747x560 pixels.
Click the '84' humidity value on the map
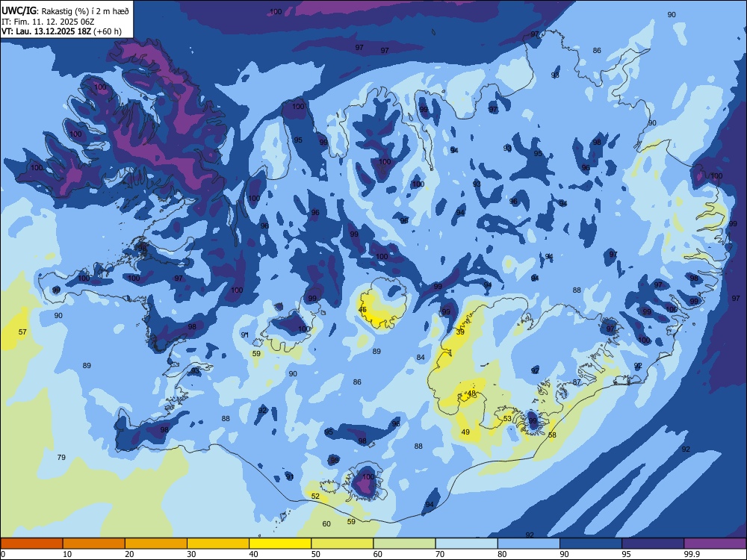[x=421, y=358]
